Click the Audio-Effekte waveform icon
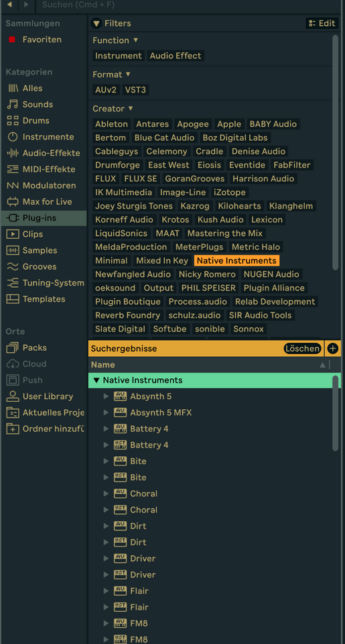 point(13,153)
